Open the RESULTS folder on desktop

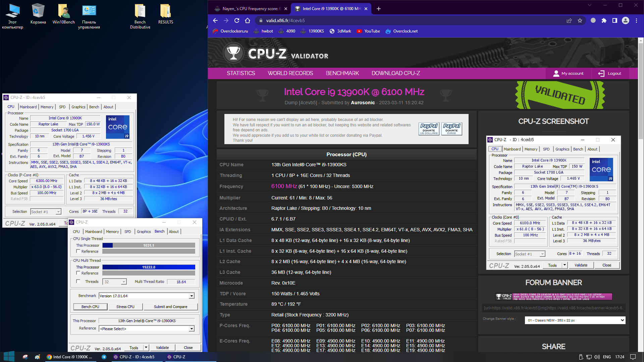(x=166, y=14)
